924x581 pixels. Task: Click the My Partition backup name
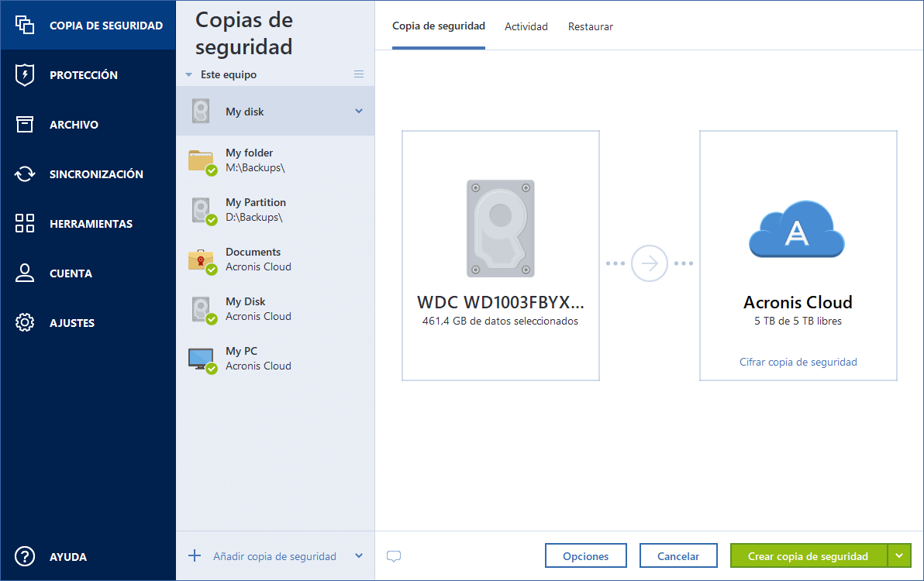(x=256, y=202)
